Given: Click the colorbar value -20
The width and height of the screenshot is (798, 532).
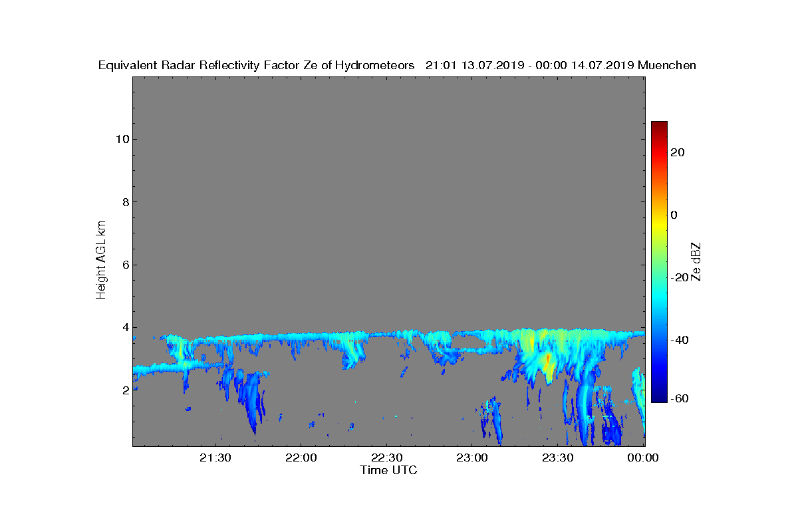Looking at the screenshot, I should [x=680, y=277].
